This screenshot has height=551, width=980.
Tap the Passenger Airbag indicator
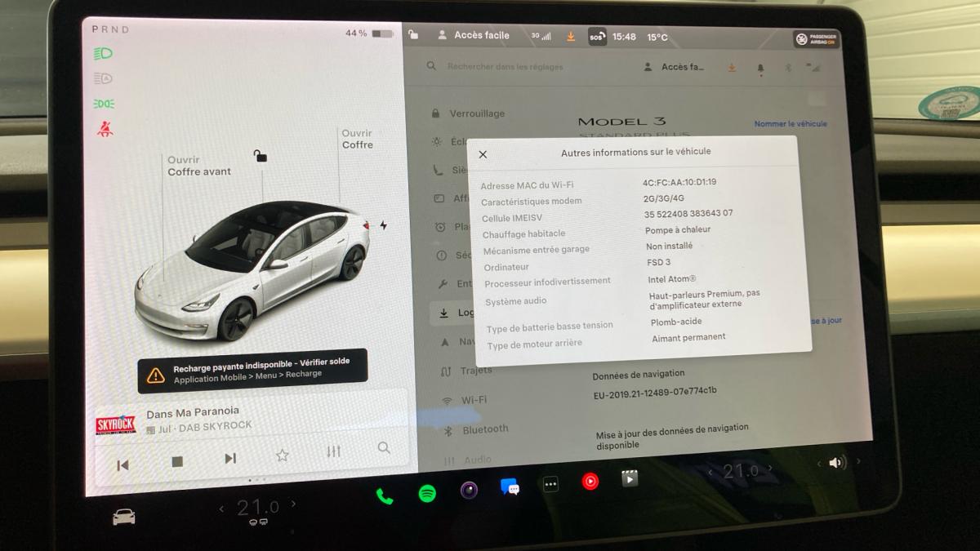coord(816,38)
